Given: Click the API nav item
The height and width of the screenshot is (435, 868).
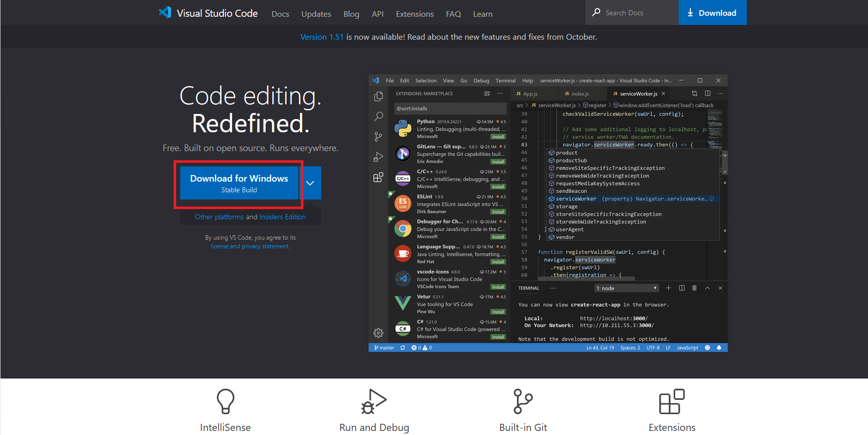Looking at the screenshot, I should point(378,14).
